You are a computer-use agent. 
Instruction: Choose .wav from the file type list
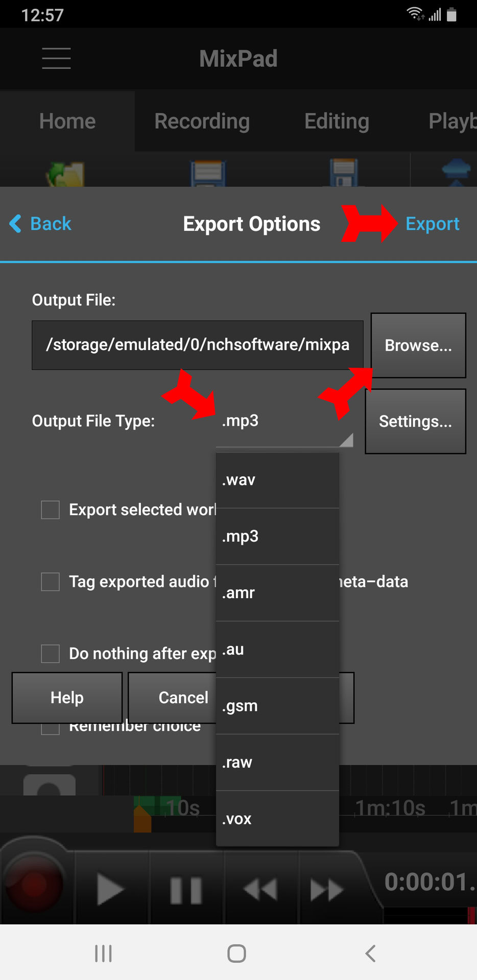point(277,480)
